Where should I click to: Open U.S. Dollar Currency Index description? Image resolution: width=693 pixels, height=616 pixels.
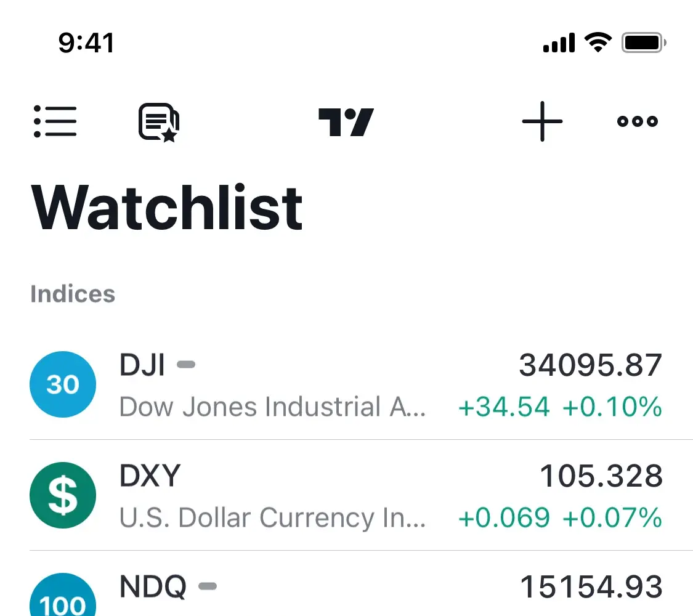click(x=272, y=518)
